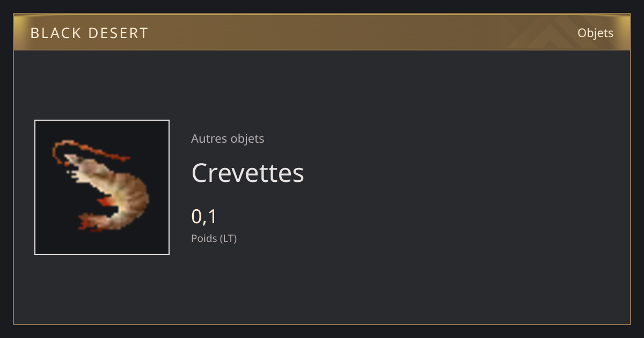
Task: Click the shrimp's red legs
Action: (x=105, y=201)
